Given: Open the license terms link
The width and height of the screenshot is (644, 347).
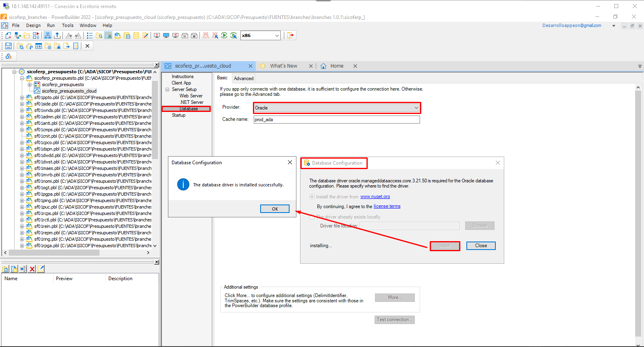Looking at the screenshot, I should coord(387,207).
